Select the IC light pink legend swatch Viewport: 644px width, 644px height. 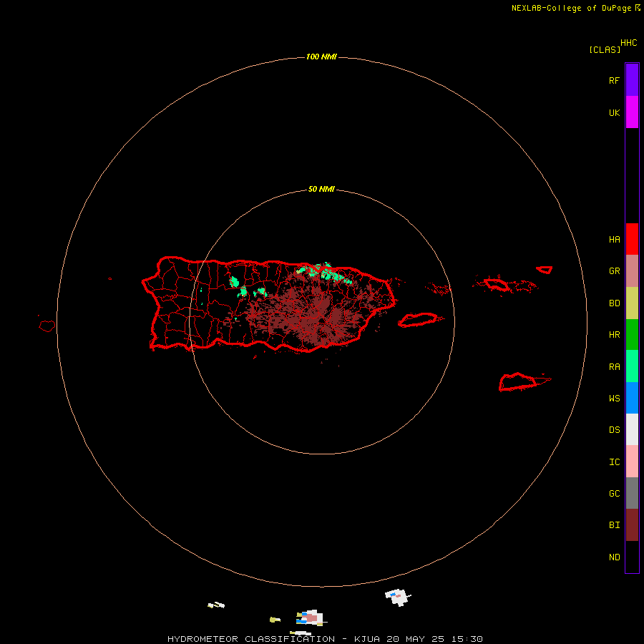(632, 462)
